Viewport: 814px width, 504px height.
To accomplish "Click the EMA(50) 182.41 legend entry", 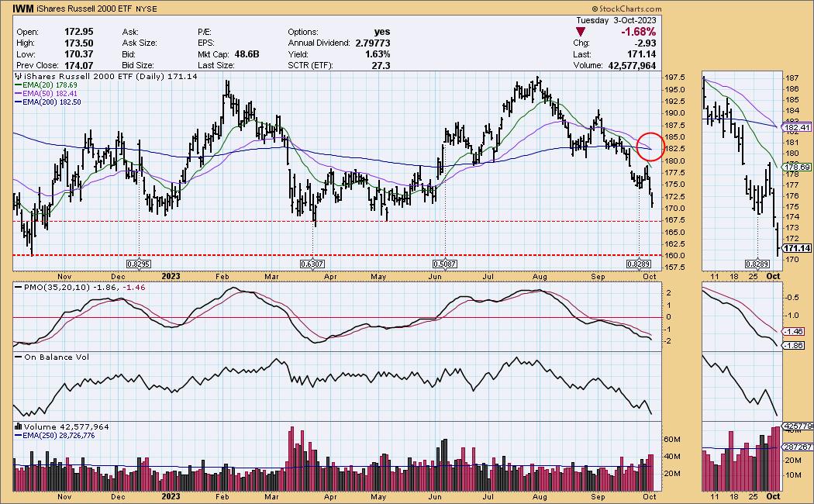I will pos(46,93).
